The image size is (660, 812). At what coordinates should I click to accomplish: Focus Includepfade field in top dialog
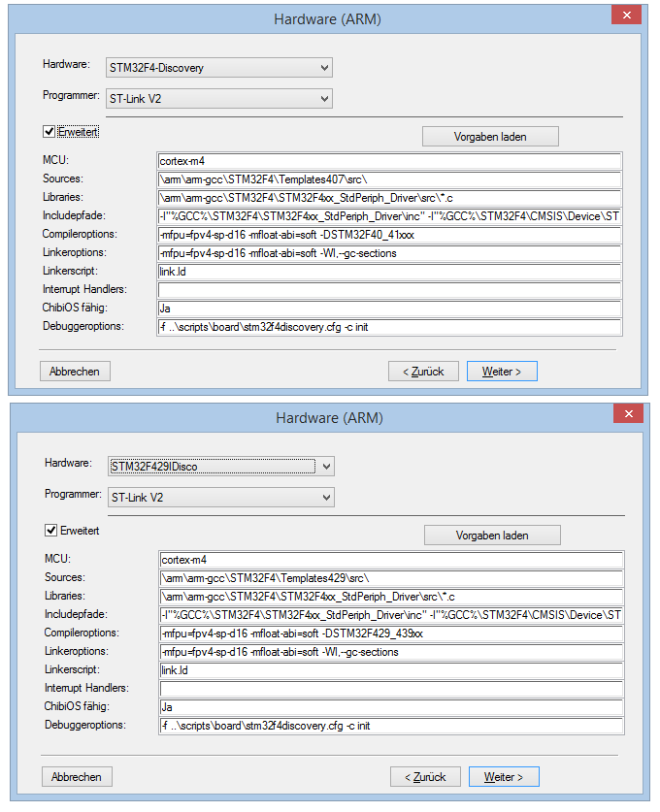pyautogui.click(x=389, y=216)
